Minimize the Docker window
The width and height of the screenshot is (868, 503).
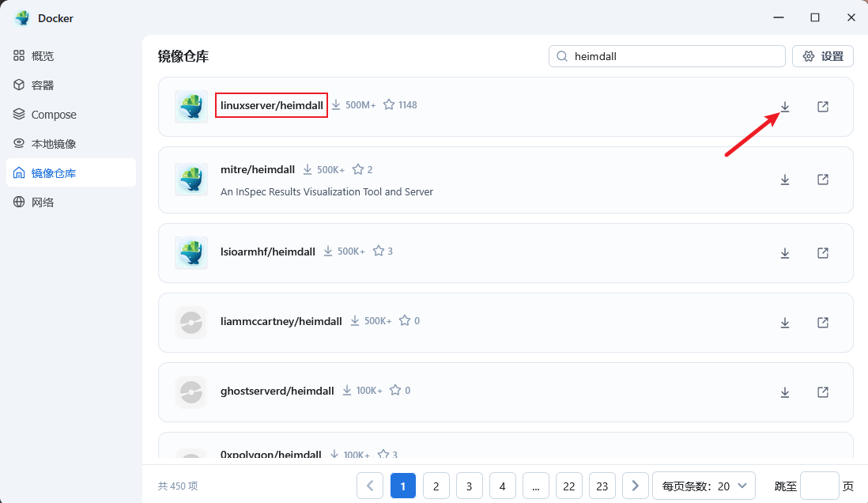[x=779, y=17]
